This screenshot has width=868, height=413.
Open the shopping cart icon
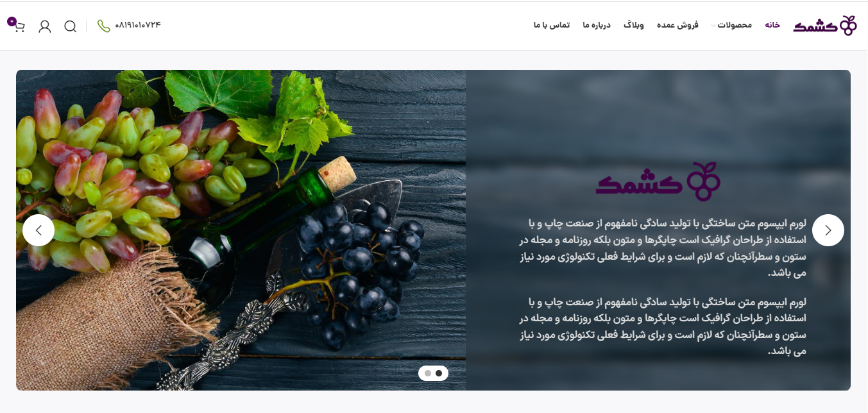(x=19, y=26)
